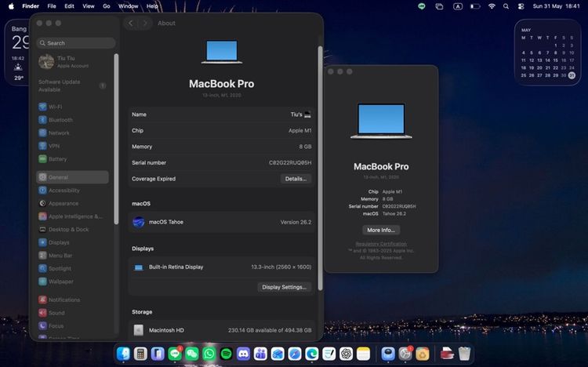The image size is (588, 367).
Task: Open the Edit menu
Action: [69, 6]
